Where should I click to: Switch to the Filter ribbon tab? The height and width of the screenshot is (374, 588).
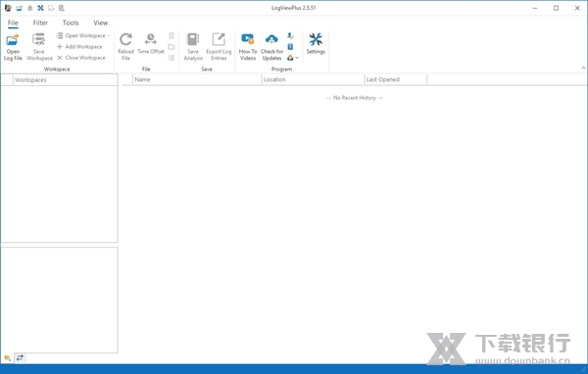(40, 23)
